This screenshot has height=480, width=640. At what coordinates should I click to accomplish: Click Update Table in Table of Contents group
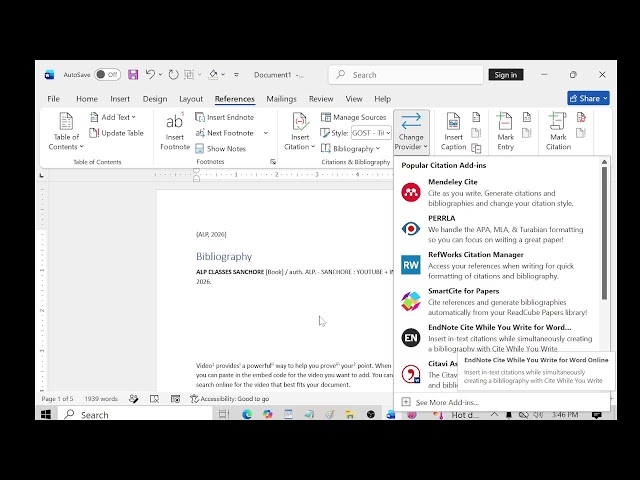coord(116,133)
